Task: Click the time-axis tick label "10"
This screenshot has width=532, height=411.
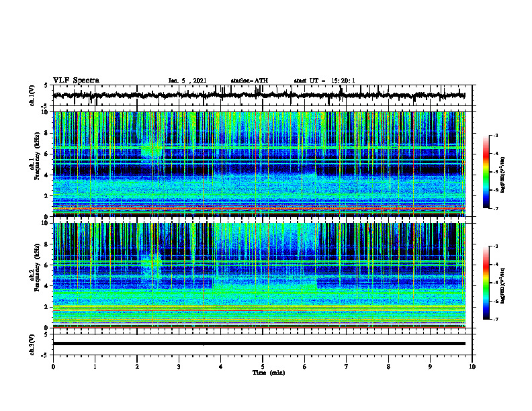Action: (x=472, y=367)
